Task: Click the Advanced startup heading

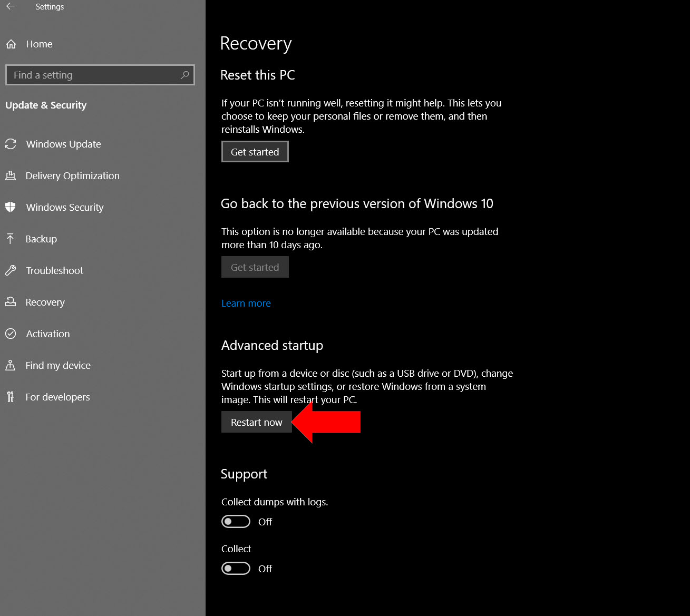Action: click(x=272, y=345)
